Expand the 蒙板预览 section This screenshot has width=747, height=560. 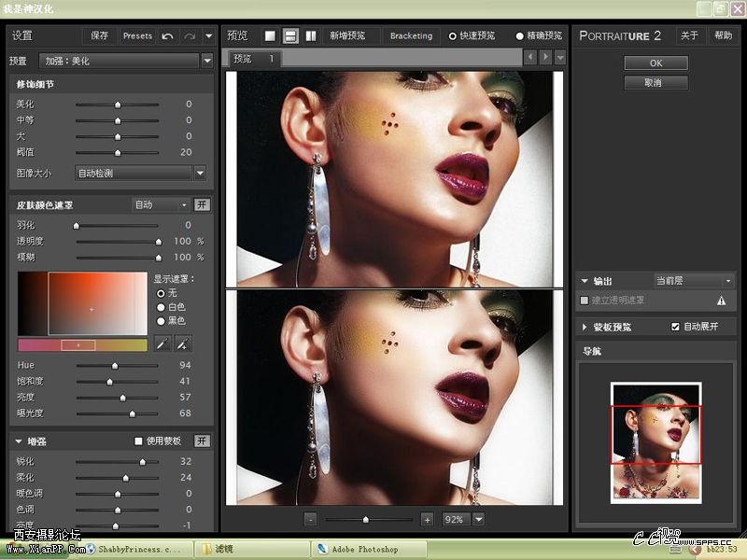[x=585, y=328]
